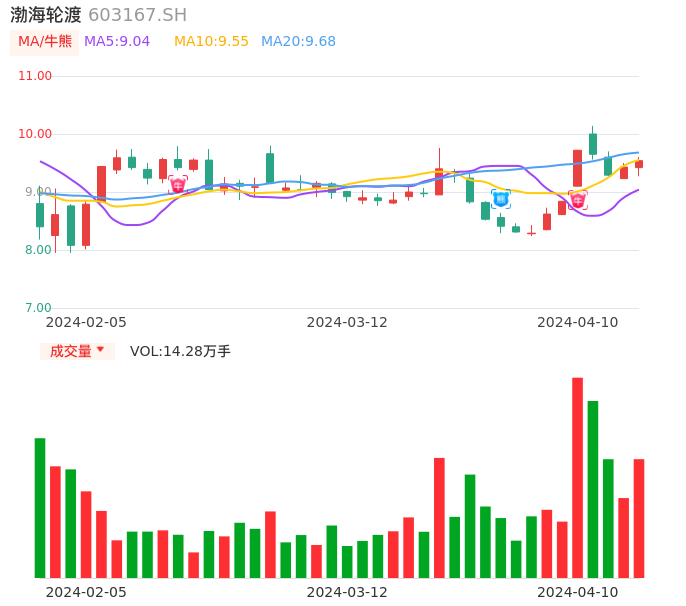Select the MA/牛熊 indicator tab
Viewport: 686px width, 606px height.
tap(45, 42)
